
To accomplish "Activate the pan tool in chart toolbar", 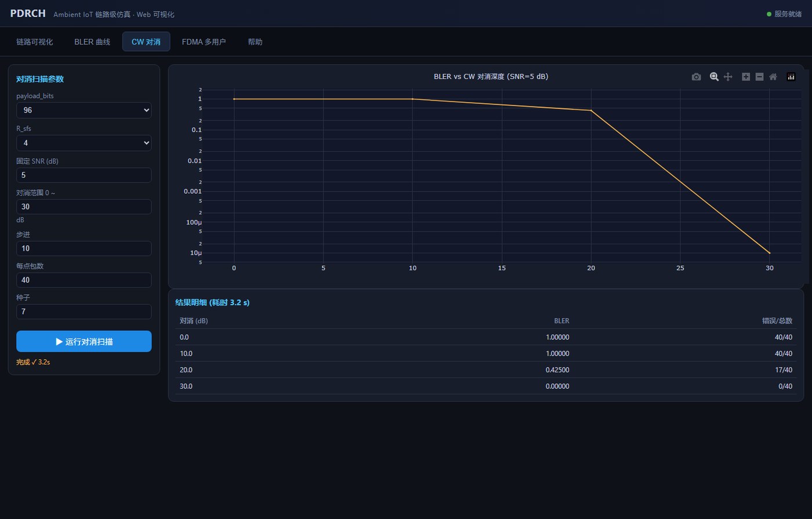I will click(x=728, y=77).
